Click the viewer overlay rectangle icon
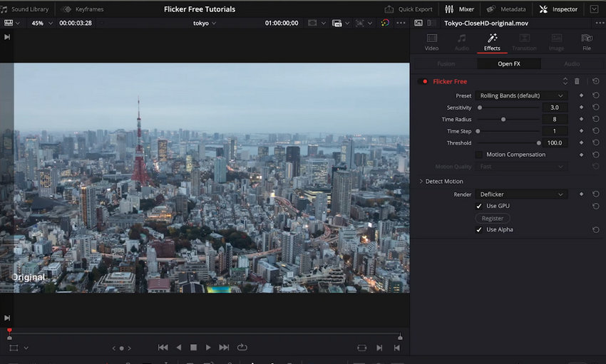Screen dimensions: 606x364 pos(312,24)
